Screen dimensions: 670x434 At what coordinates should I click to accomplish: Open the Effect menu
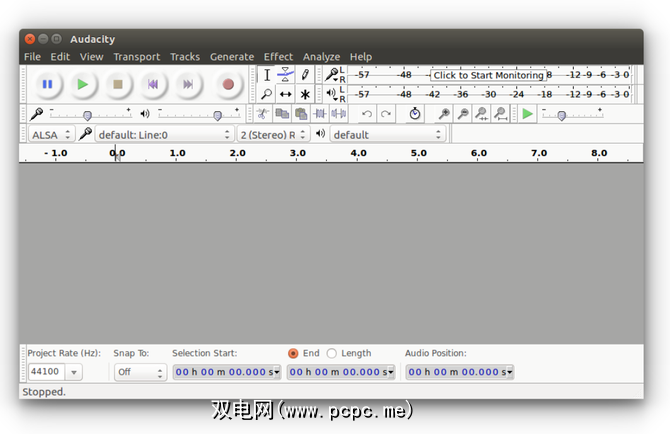click(278, 57)
